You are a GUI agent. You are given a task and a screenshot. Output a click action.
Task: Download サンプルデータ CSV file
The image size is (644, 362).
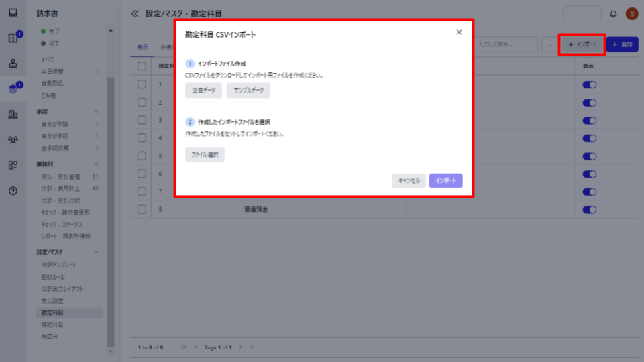click(x=248, y=90)
